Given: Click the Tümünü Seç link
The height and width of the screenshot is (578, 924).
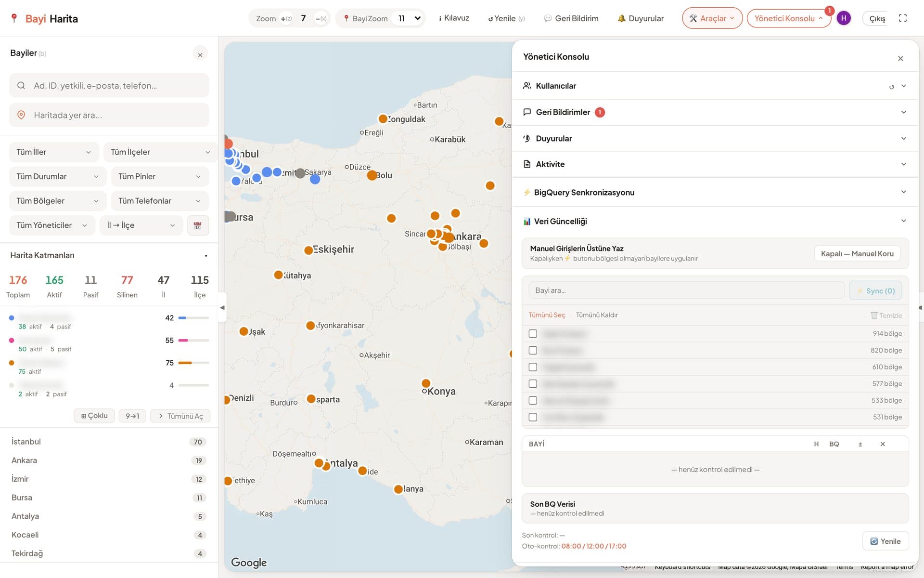Looking at the screenshot, I should (547, 315).
